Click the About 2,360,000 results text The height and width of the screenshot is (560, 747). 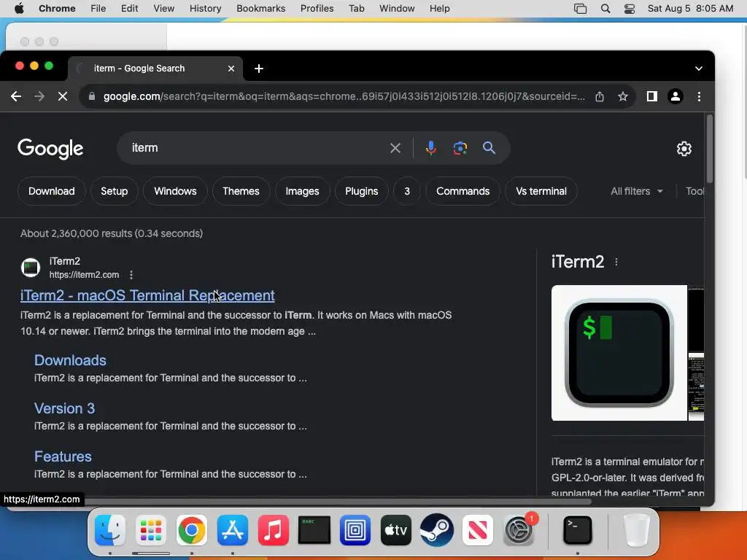click(112, 234)
